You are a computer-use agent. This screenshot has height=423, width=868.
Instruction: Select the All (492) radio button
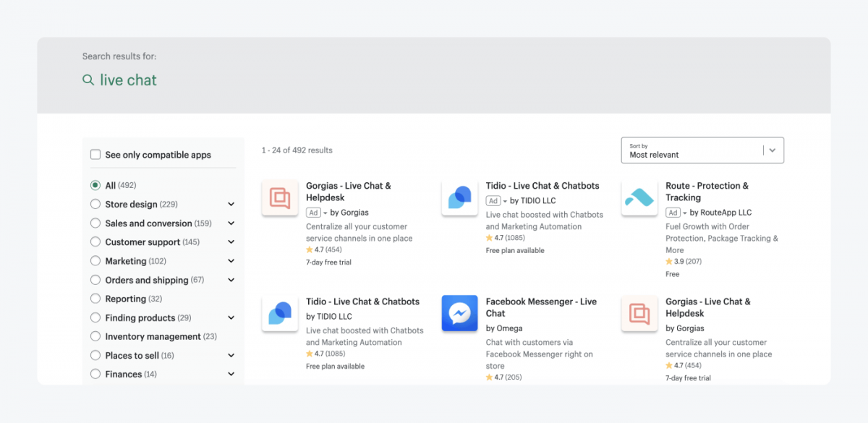95,186
